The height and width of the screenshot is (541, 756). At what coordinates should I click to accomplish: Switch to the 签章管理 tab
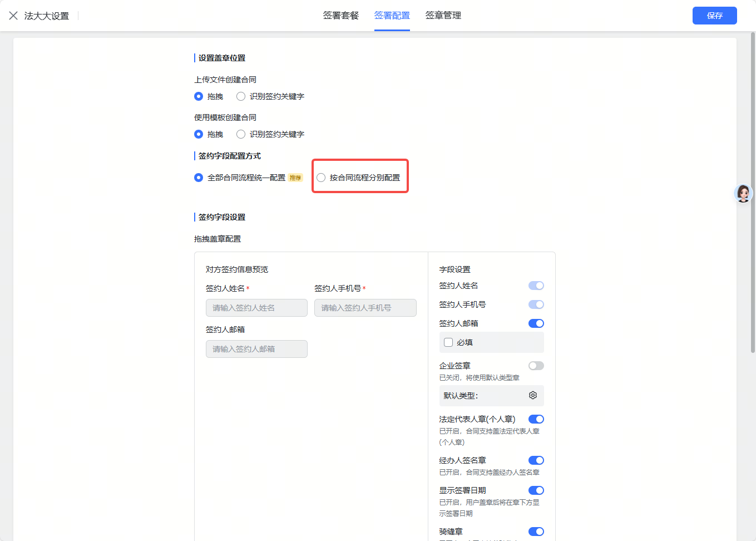(x=443, y=15)
